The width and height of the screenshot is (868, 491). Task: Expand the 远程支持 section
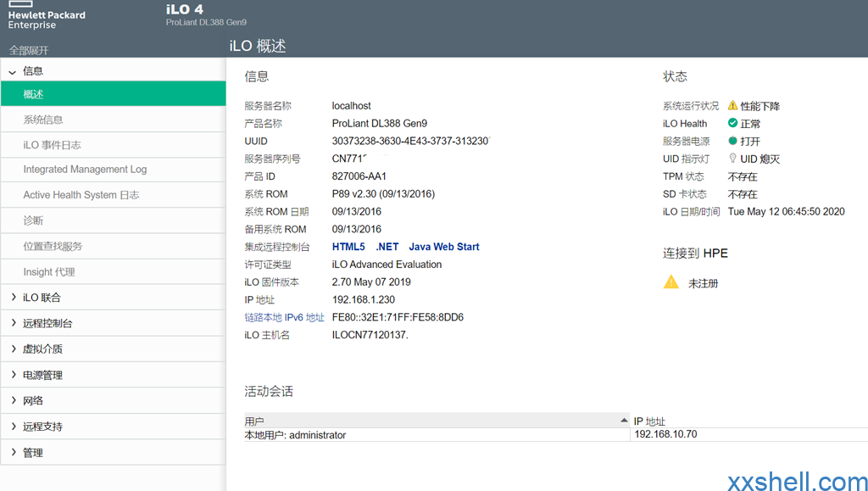click(14, 427)
